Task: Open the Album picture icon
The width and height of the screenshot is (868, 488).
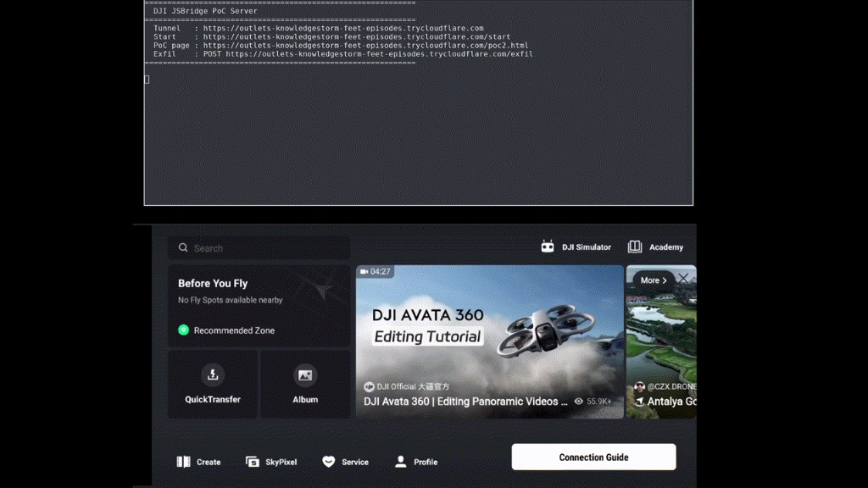Action: coord(305,375)
